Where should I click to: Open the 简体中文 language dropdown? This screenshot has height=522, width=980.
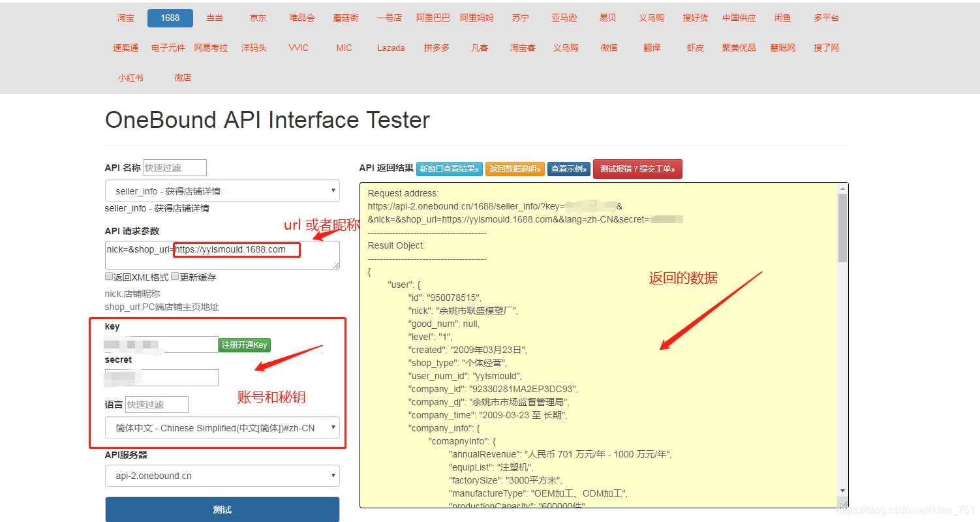tap(222, 428)
